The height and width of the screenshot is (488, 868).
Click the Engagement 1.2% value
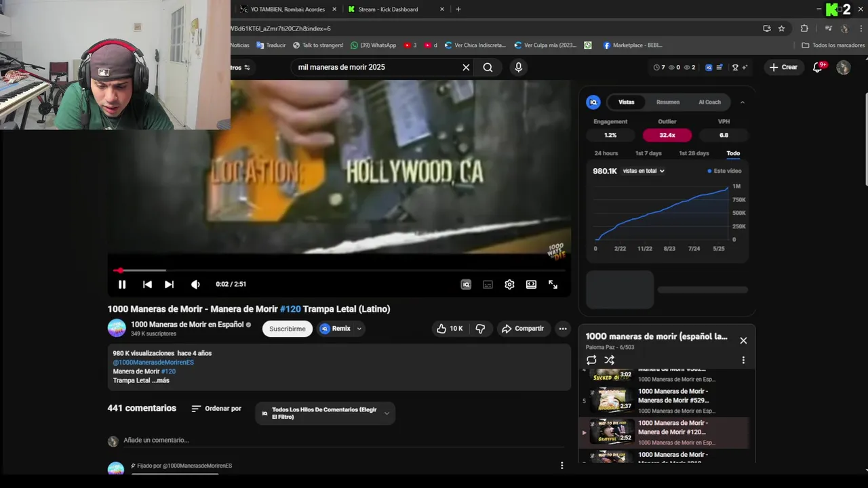tap(610, 135)
